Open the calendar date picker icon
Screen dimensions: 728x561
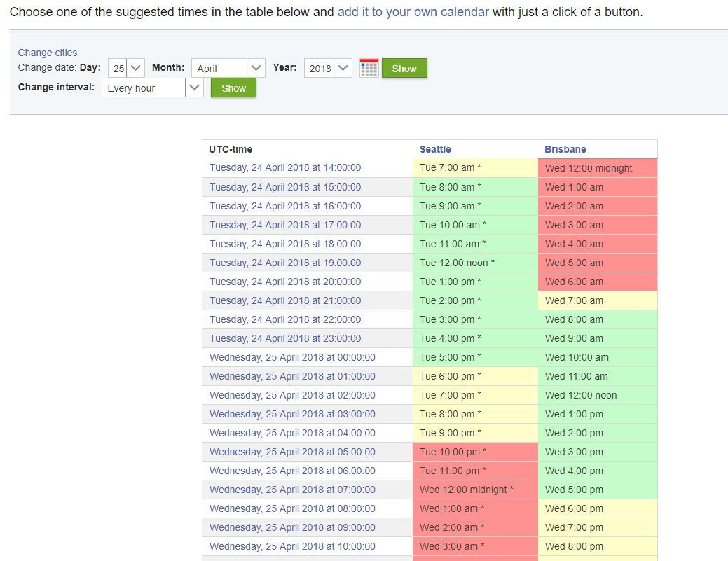tap(369, 68)
